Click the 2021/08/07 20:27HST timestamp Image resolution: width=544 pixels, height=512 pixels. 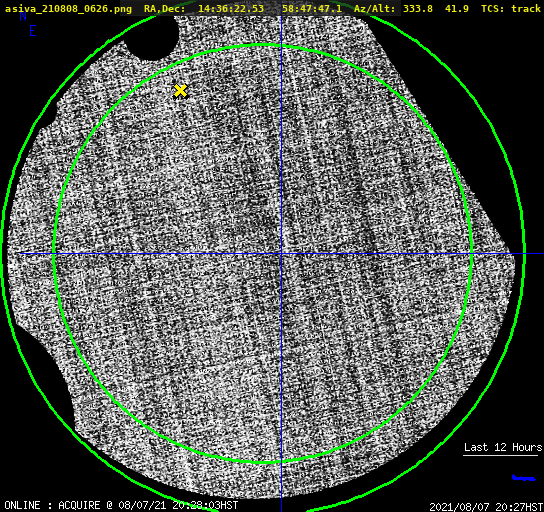click(x=486, y=507)
